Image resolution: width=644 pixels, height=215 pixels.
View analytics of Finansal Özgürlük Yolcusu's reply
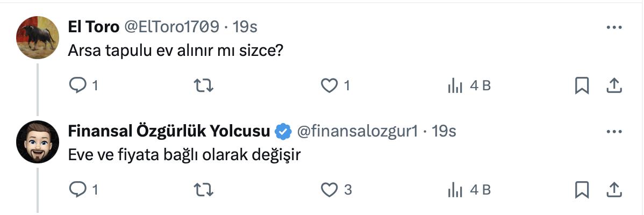coord(455,189)
